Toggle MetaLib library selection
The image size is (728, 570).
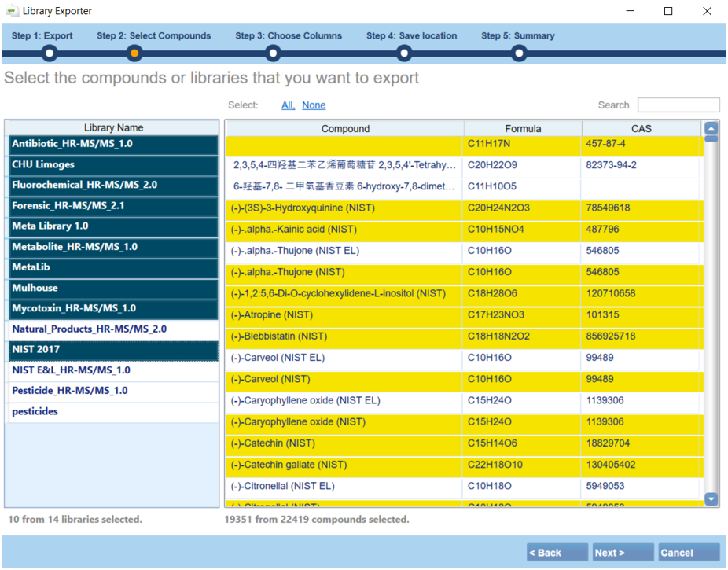point(113,268)
